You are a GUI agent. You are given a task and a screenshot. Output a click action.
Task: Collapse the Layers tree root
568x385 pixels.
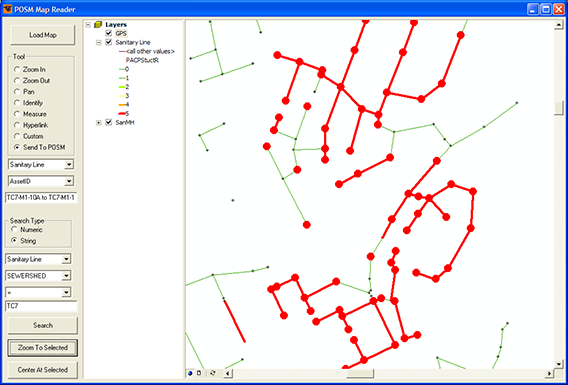(x=88, y=25)
